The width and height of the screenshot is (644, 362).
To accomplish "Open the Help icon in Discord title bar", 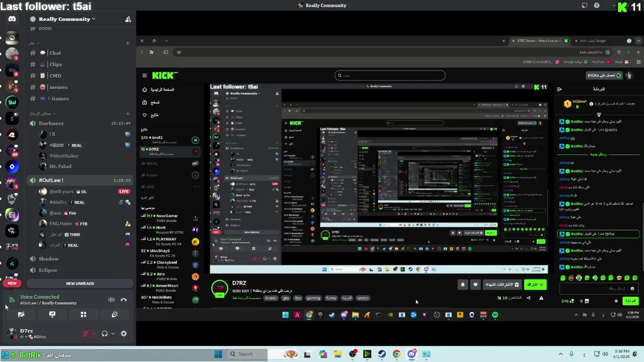I will [597, 6].
